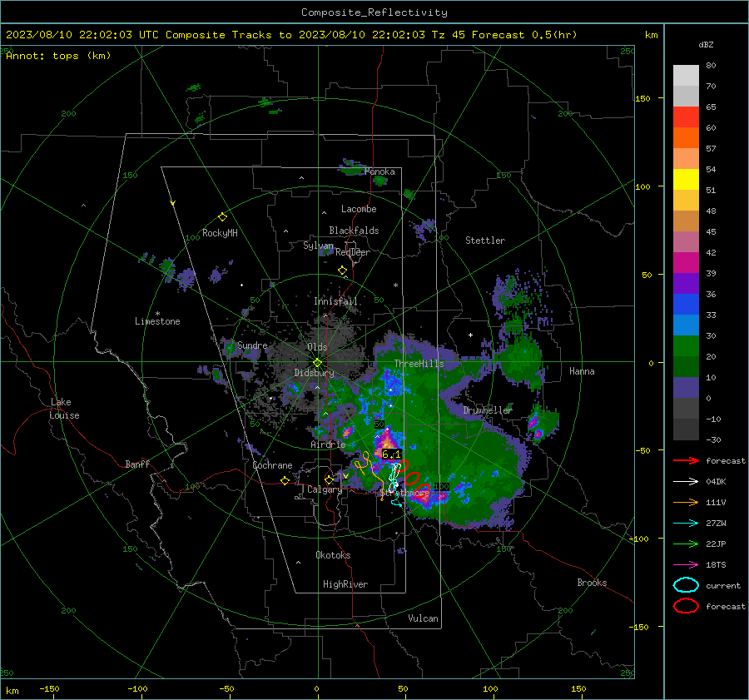Screen dimensions: 749x700
Task: Click the Ponoka city label
Action: tap(379, 171)
